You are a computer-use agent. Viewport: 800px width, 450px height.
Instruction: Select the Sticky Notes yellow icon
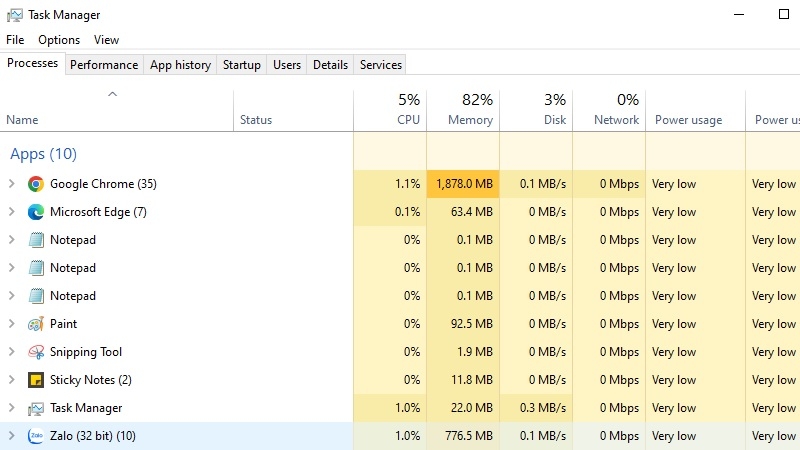point(36,380)
